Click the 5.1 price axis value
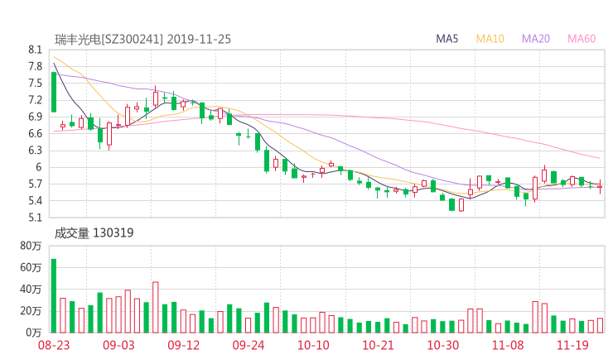Viewport: 613px width, 364px height. pos(35,218)
